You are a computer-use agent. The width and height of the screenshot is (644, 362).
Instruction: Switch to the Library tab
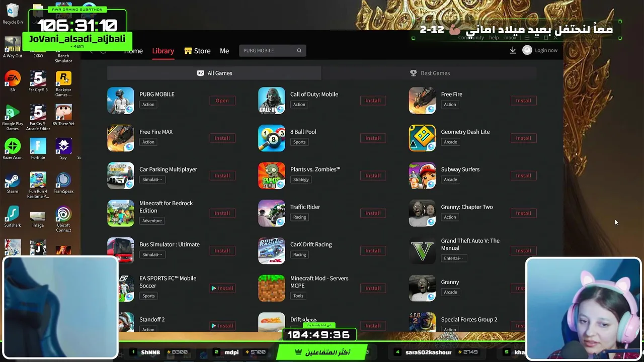[163, 51]
